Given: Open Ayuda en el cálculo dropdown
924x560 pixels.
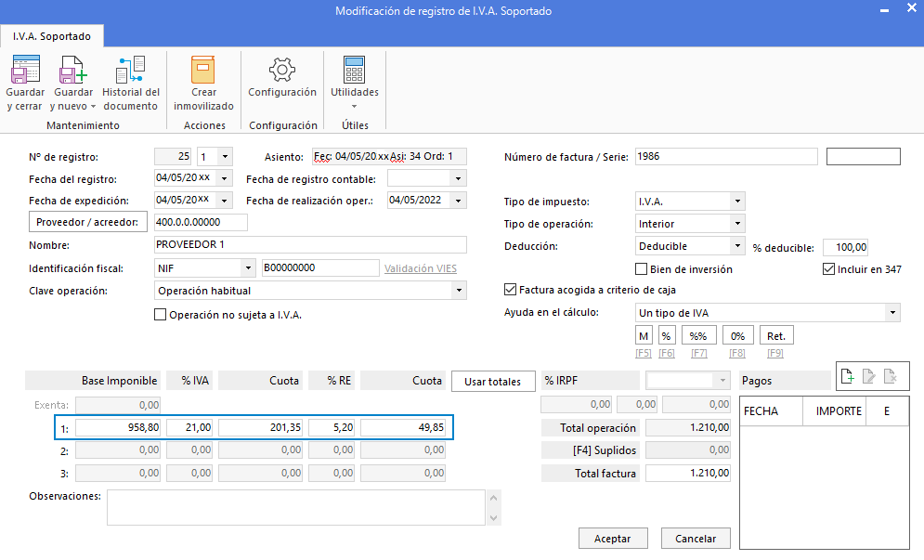Looking at the screenshot, I should [x=892, y=312].
